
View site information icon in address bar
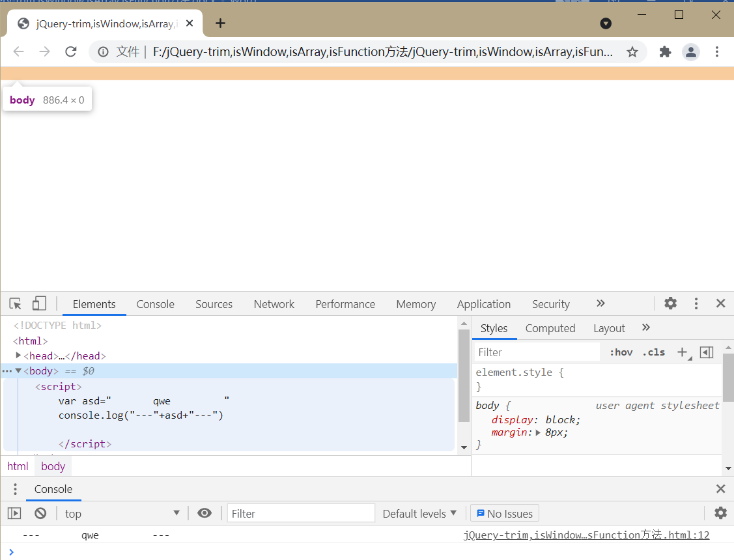click(x=103, y=51)
